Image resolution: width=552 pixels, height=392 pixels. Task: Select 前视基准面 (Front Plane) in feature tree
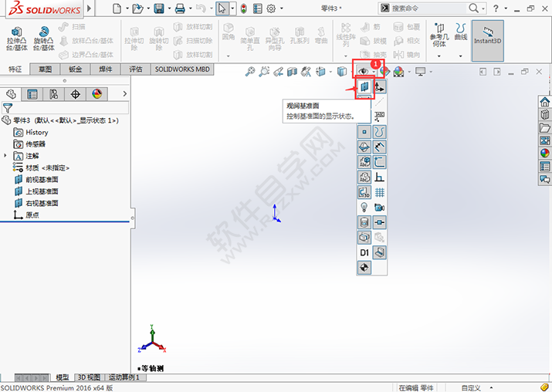pos(42,179)
